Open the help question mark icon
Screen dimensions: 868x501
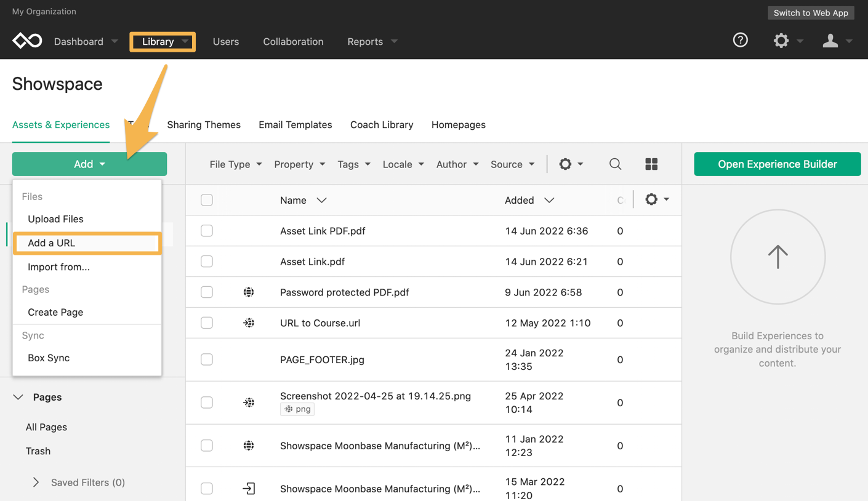tap(741, 41)
